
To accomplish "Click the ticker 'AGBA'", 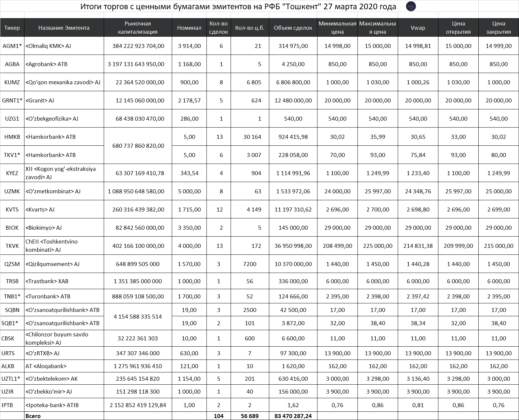I will coord(12,64).
